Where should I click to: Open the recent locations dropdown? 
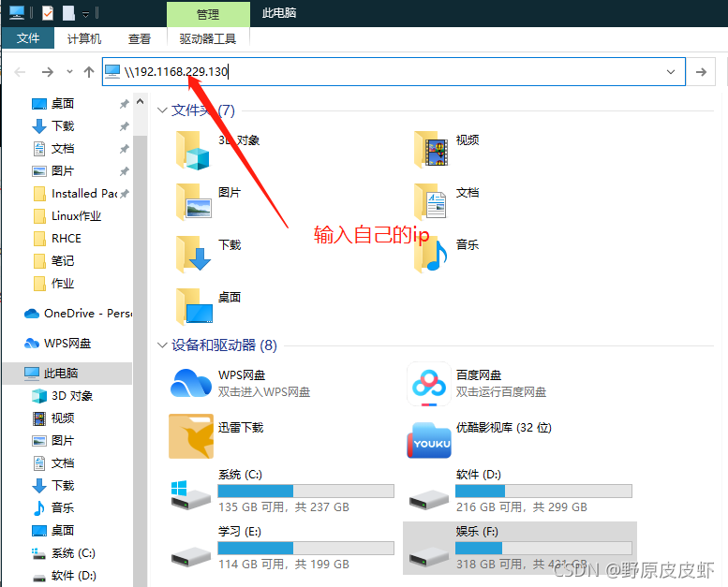[69, 72]
